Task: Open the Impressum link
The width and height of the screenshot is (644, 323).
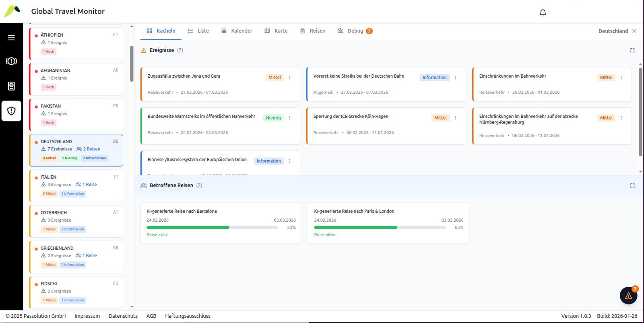Action: pyautogui.click(x=87, y=316)
